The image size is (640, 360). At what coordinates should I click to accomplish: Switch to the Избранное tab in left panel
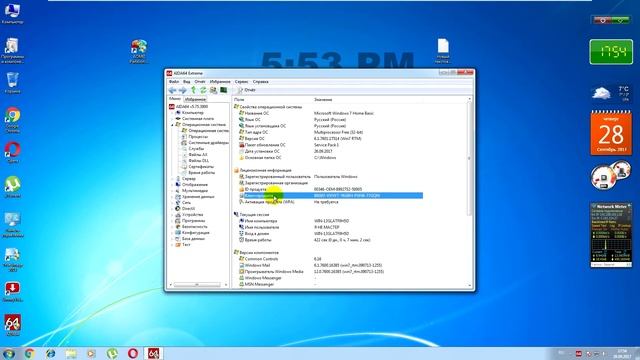point(195,99)
